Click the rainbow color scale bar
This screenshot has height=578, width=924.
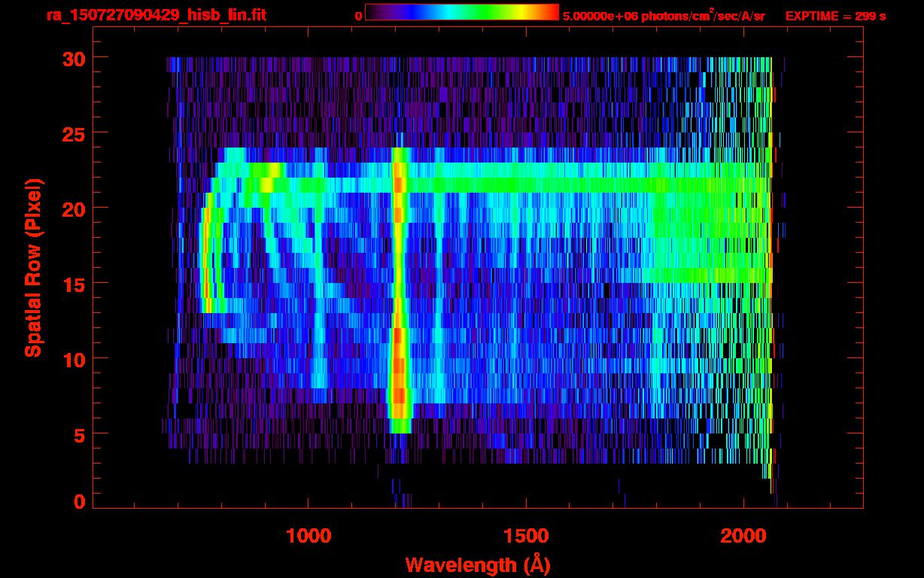coord(462,12)
